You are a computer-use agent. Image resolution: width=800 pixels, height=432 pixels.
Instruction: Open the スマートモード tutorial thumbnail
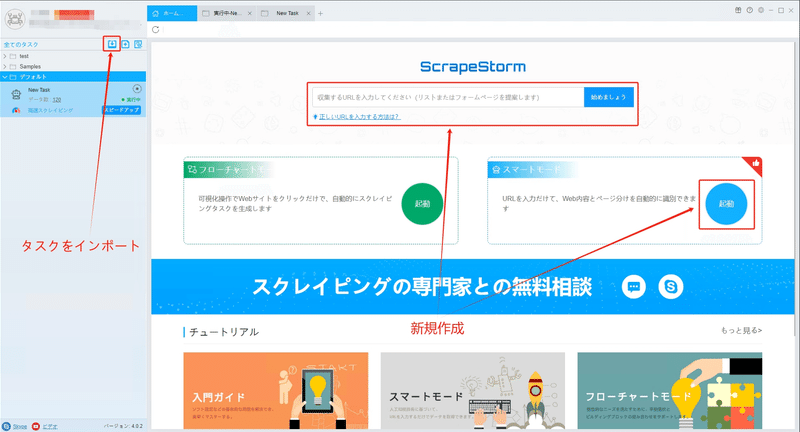472,390
